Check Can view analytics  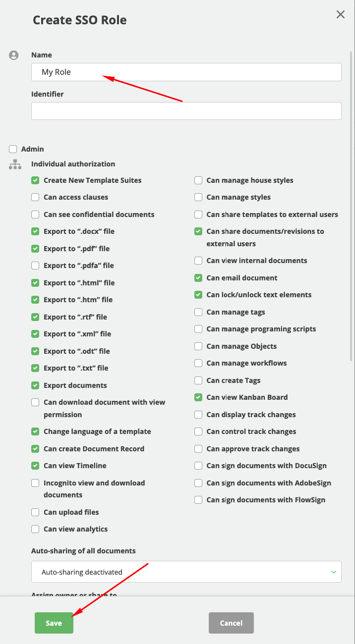pos(35,529)
